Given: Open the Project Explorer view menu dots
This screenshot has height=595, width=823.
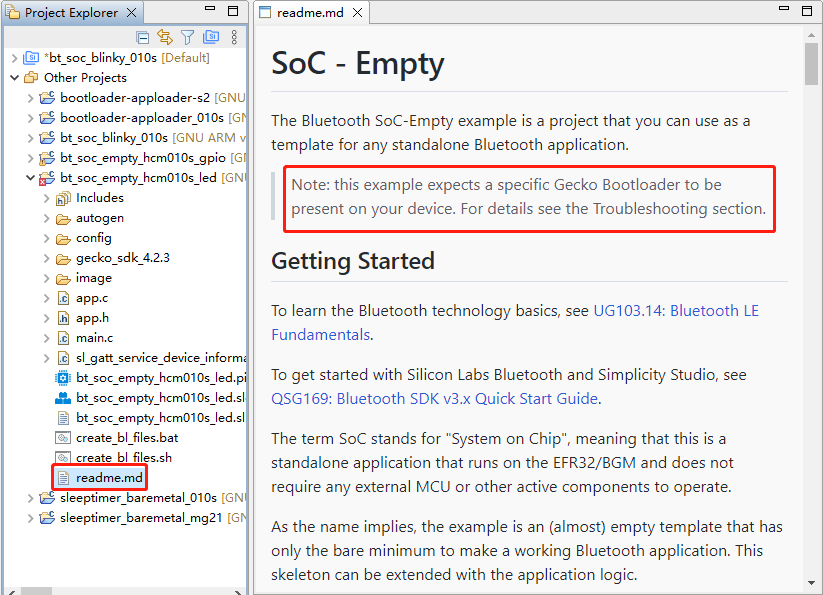Looking at the screenshot, I should 234,37.
